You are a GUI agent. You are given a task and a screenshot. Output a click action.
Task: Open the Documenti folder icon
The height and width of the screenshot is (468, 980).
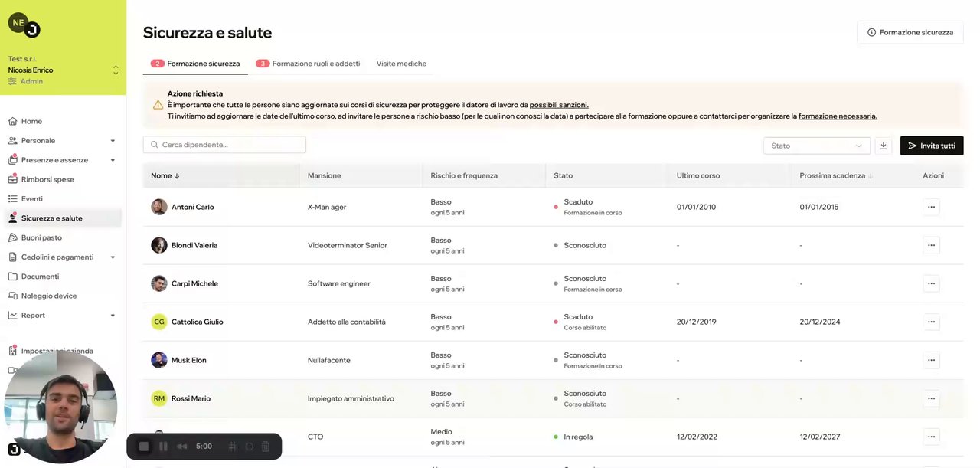(13, 277)
